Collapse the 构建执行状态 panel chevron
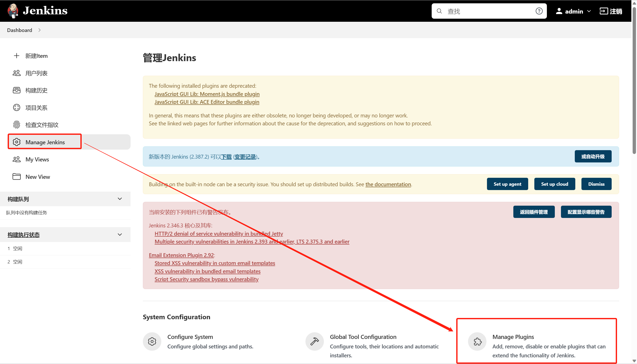The height and width of the screenshot is (364, 637). pos(120,235)
